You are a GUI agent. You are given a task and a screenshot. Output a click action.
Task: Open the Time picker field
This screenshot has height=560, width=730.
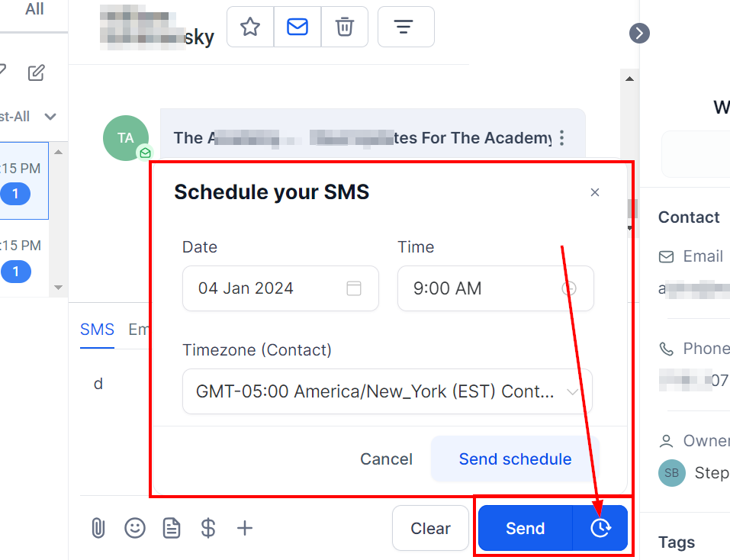(x=495, y=288)
